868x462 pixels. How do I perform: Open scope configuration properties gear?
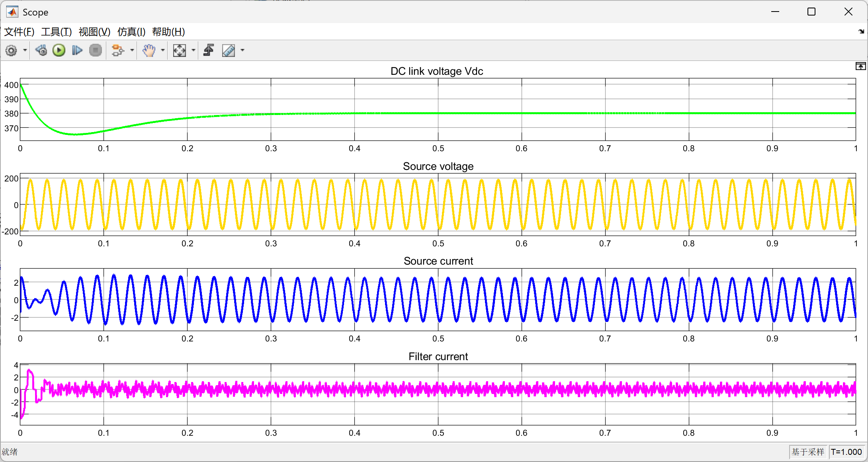(x=11, y=51)
